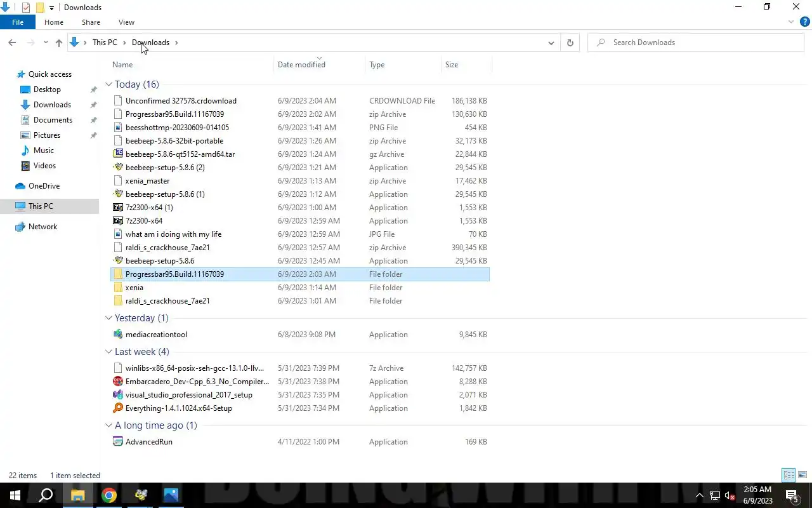812x508 pixels.
Task: Open the beebeep-setup-5.8.6 (2) application icon
Action: click(117, 168)
